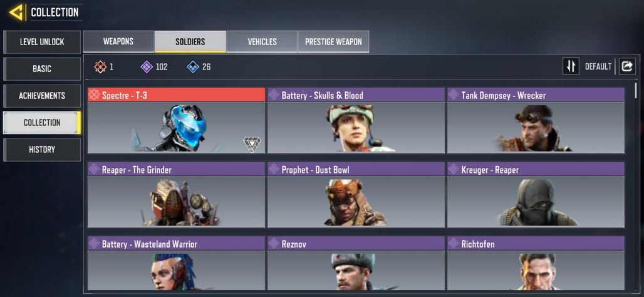Select the blue rare rarity filter icon
644x297 pixels.
[x=193, y=66]
